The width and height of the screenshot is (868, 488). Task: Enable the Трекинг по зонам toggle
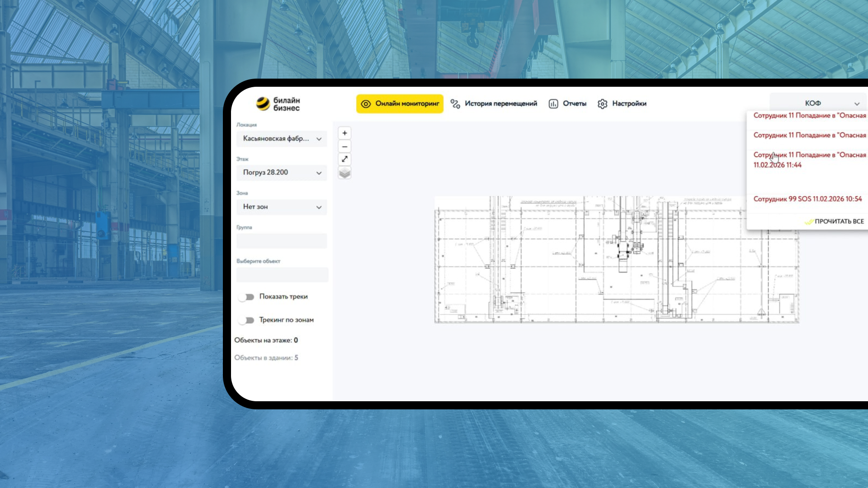click(x=246, y=320)
